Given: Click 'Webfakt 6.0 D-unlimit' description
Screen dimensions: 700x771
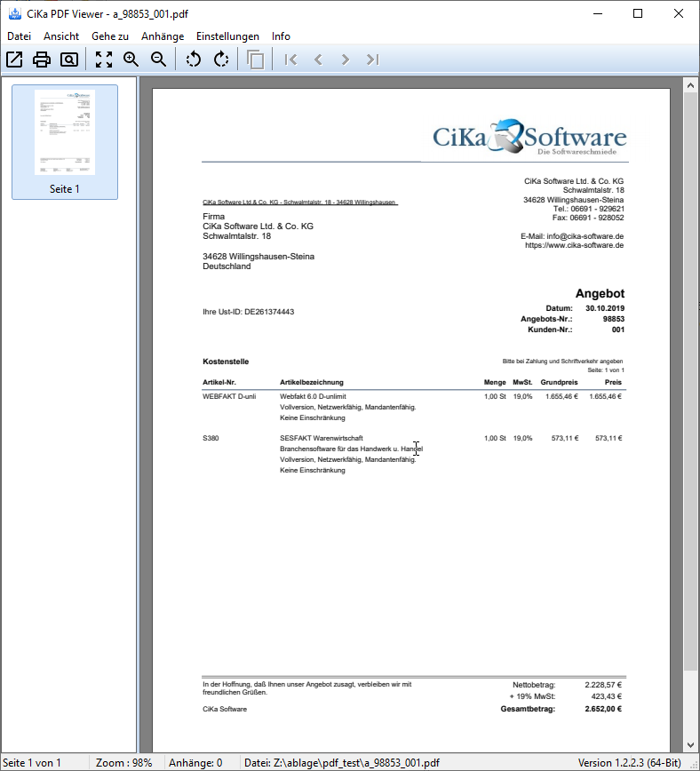Looking at the screenshot, I should tap(313, 396).
